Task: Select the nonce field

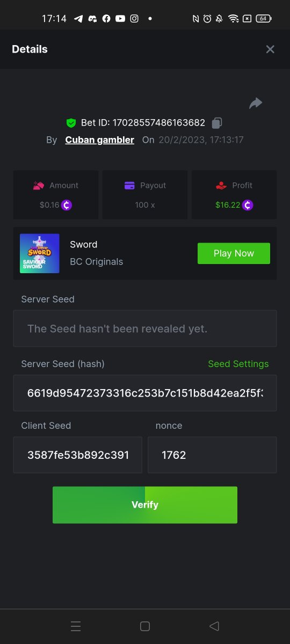Action: click(212, 455)
